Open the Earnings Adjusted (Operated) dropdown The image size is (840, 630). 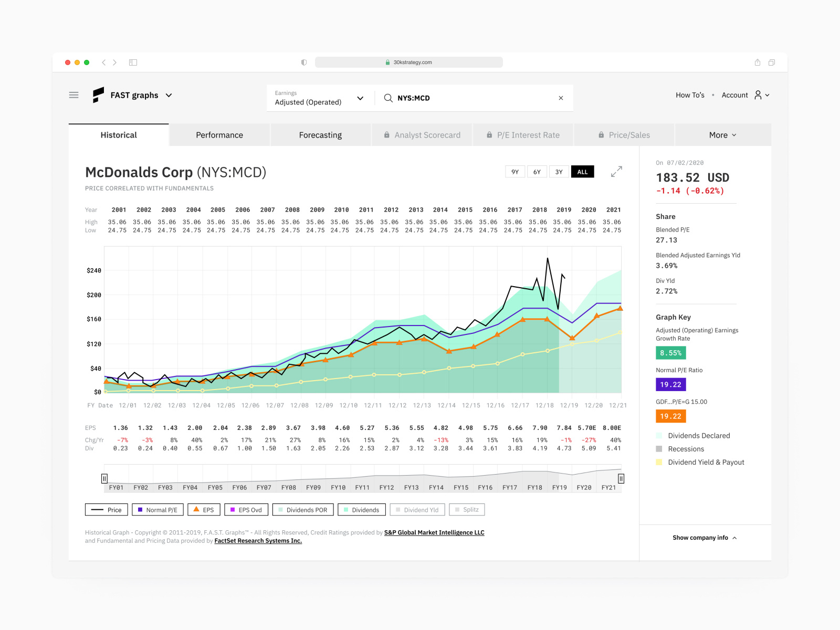click(319, 98)
